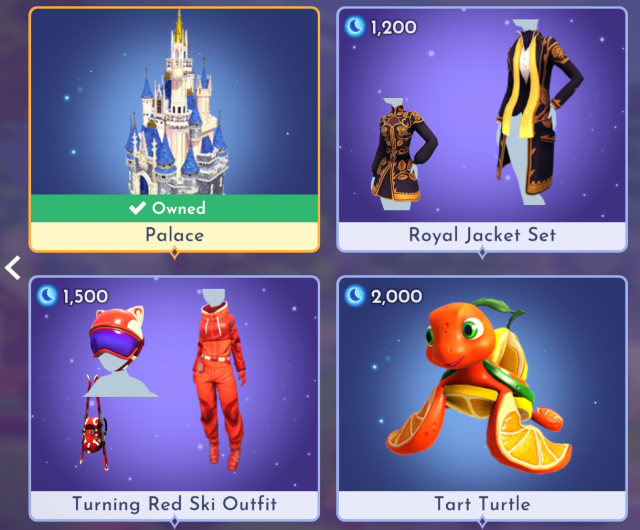The width and height of the screenshot is (640, 530).
Task: Open the Tart Turtle companion image
Action: point(478,386)
